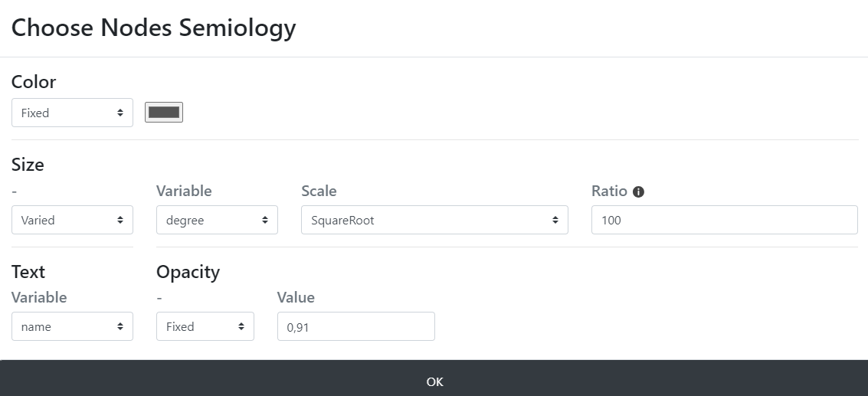Open the Color mode dropdown set to Fixed
This screenshot has height=396, width=868.
73,113
